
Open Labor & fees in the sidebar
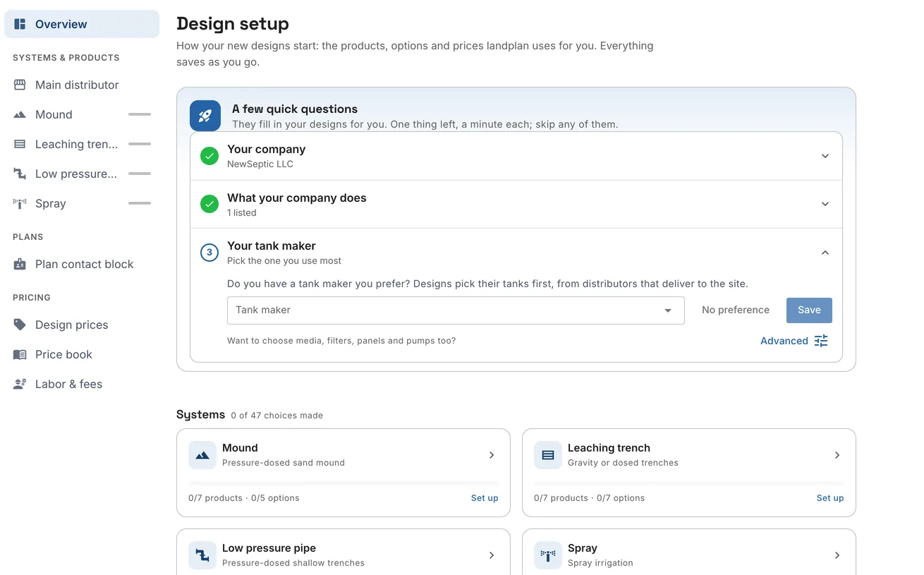tap(82, 384)
